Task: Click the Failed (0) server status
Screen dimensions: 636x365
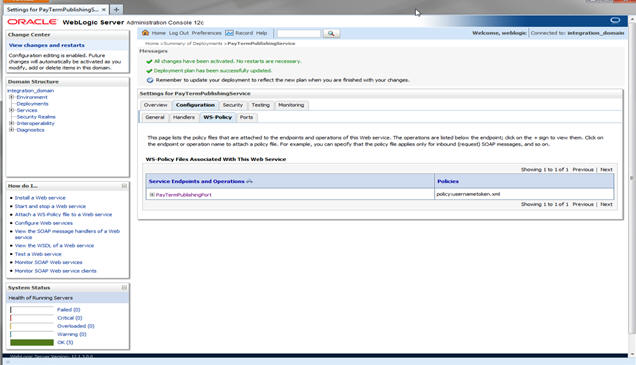Action: pos(69,310)
